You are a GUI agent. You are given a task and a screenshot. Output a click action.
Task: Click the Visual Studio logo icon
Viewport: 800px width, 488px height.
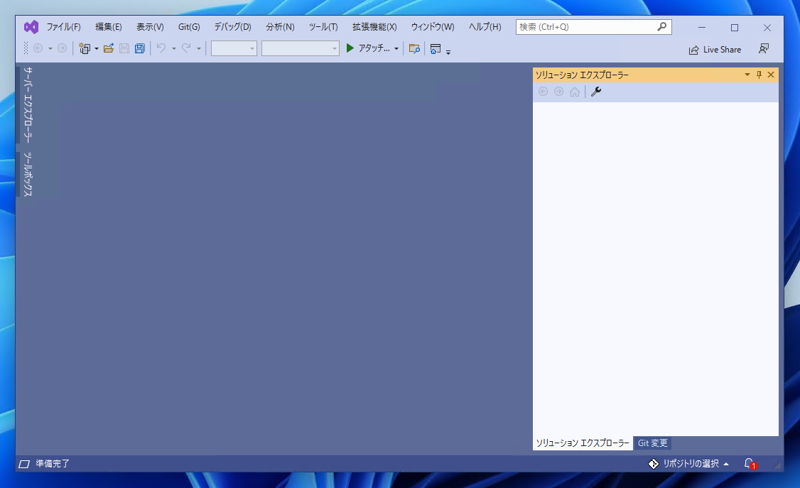[31, 27]
